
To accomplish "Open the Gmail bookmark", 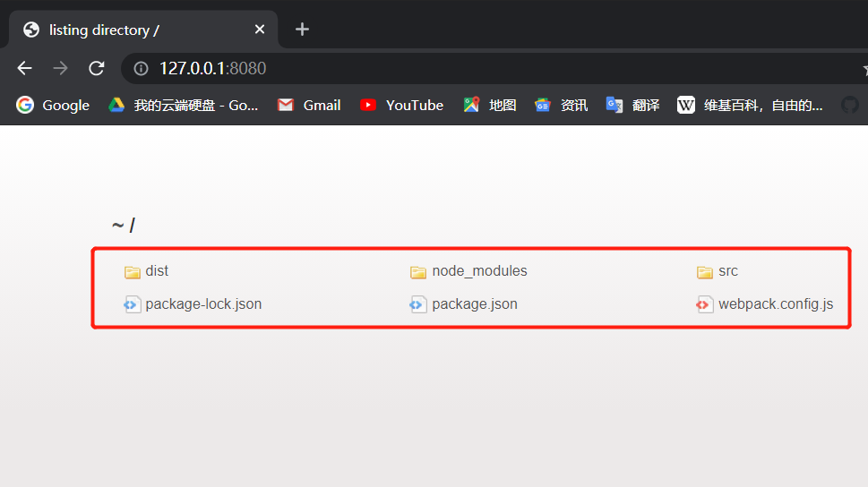I will pos(309,105).
